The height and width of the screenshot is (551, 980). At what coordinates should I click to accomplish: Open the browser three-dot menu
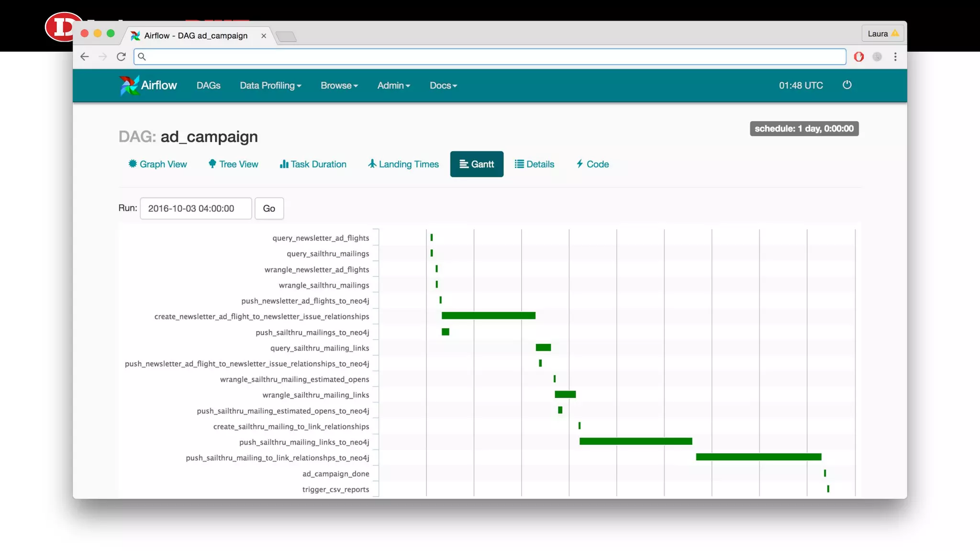click(x=895, y=56)
